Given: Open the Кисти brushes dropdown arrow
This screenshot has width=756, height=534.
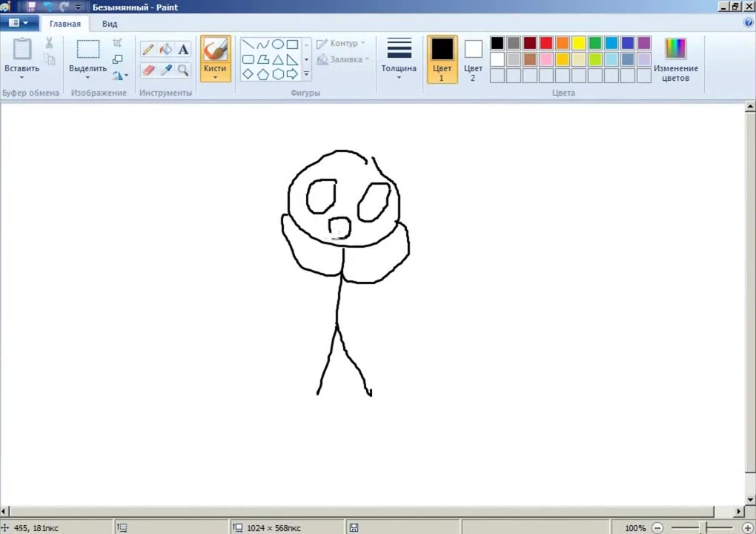Looking at the screenshot, I should pyautogui.click(x=215, y=77).
